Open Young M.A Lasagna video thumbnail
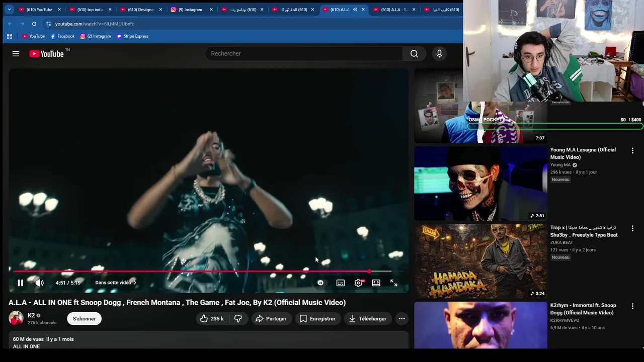 (480, 184)
